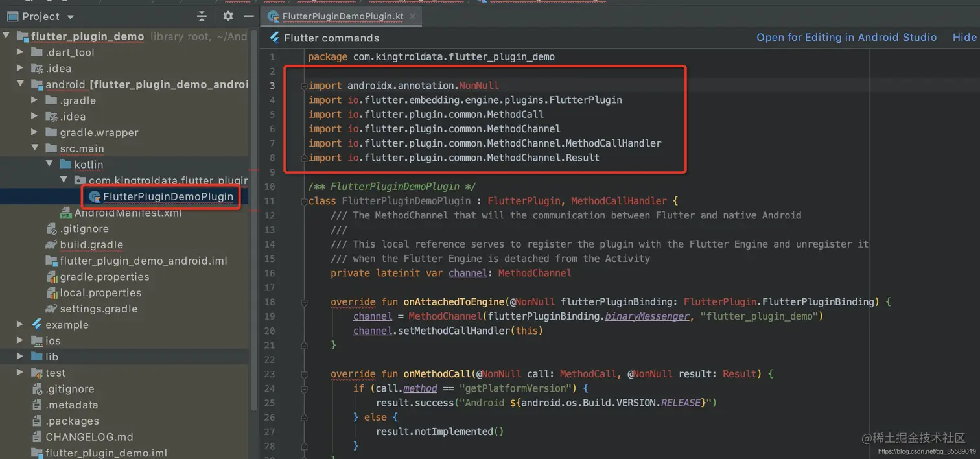980x459 pixels.
Task: Click the Project tool window icon
Action: 13,16
